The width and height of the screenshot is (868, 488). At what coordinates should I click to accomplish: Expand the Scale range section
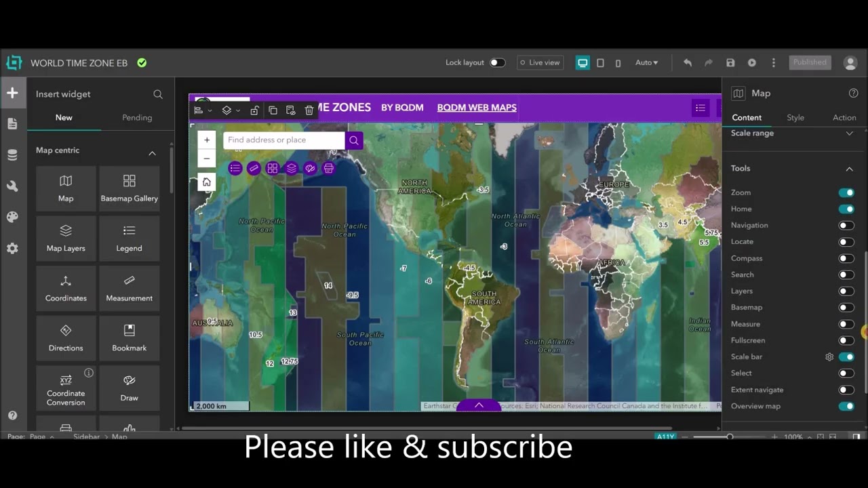click(849, 134)
